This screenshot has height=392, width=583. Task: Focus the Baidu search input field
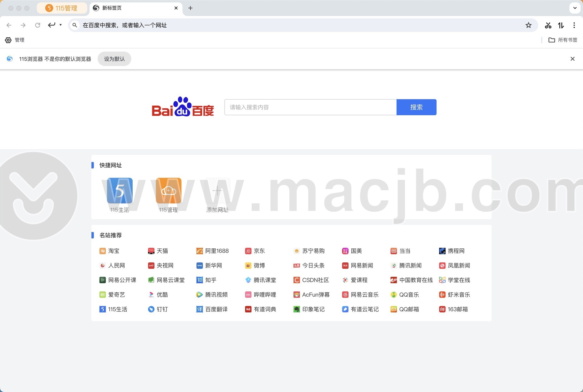[x=310, y=107]
